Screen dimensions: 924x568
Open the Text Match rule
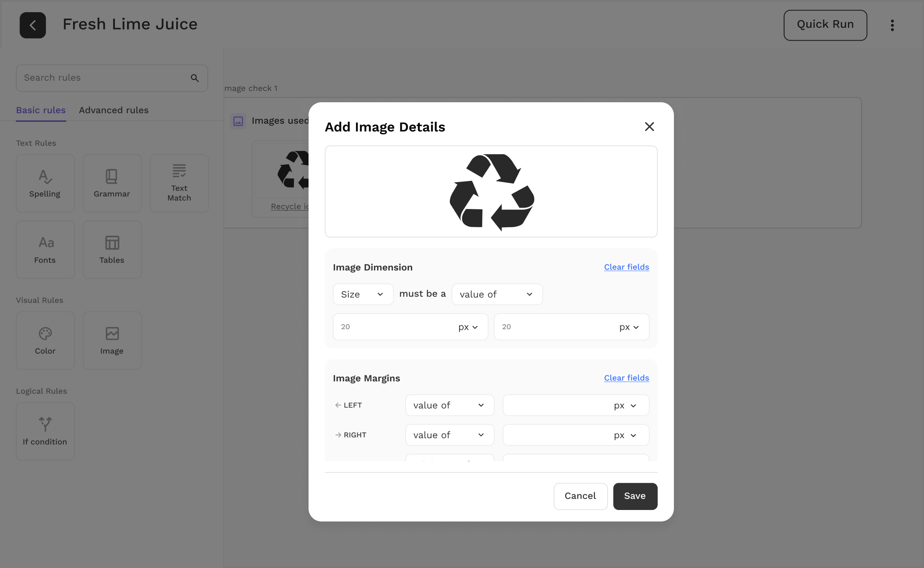(179, 183)
